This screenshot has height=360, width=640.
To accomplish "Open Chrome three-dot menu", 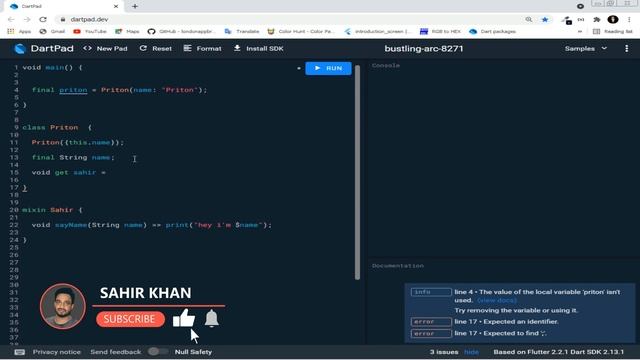I will 629,20.
